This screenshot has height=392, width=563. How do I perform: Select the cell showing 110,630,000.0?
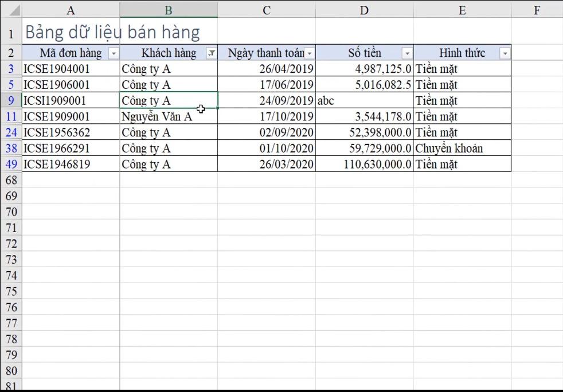click(x=364, y=164)
